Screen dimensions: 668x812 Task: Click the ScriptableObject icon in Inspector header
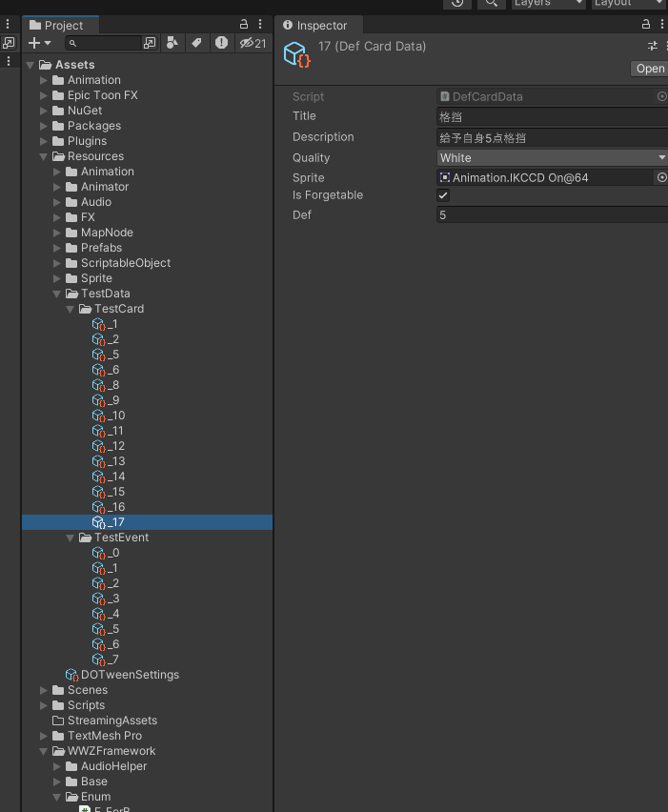[297, 54]
